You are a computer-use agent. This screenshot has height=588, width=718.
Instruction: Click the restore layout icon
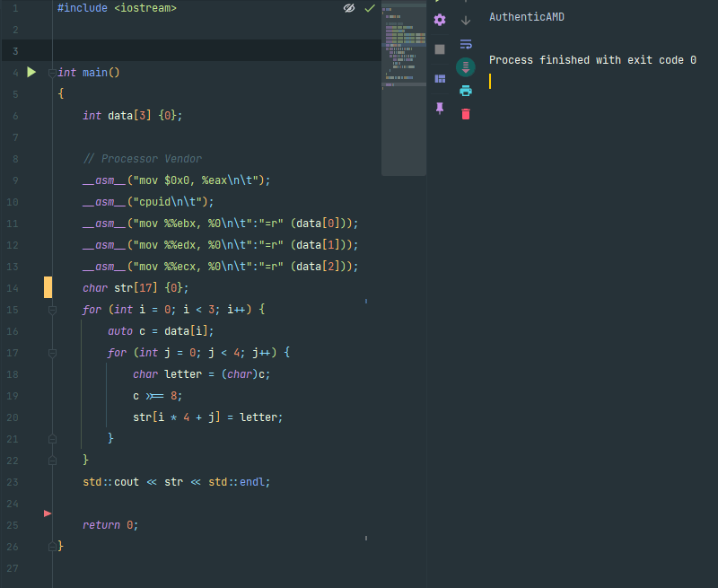[x=440, y=79]
